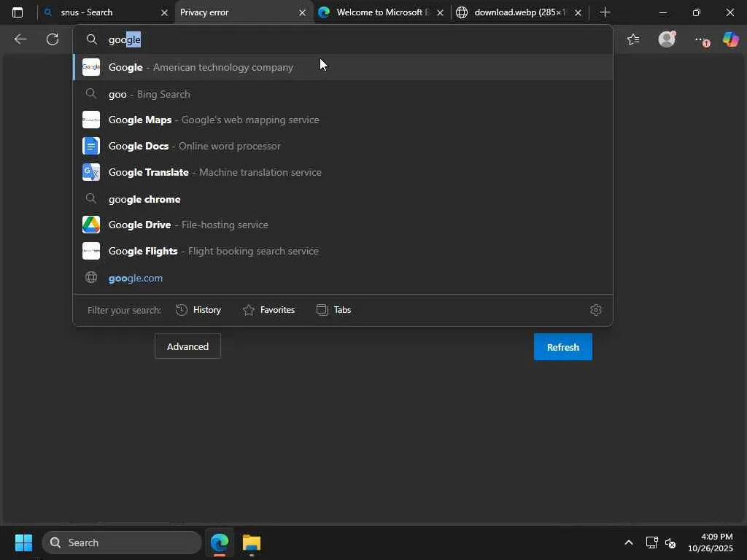
Task: Open File Explorer from the taskbar
Action: point(252,542)
